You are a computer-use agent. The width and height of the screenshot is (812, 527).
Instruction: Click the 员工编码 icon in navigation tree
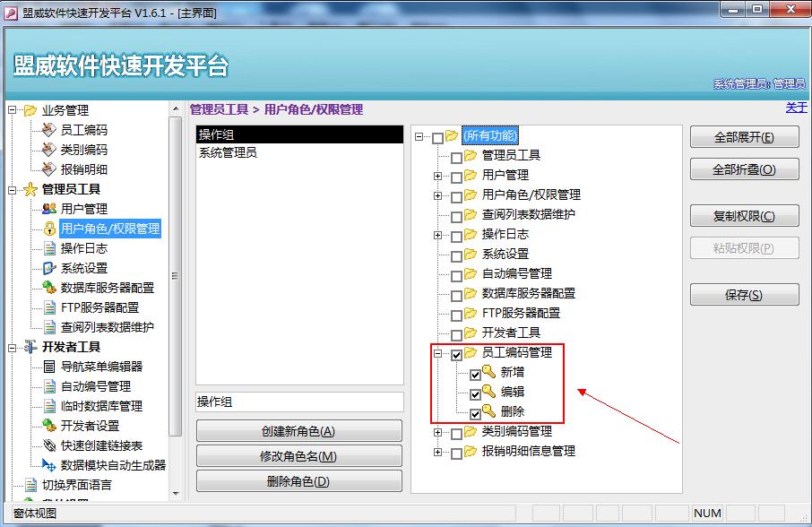click(49, 130)
